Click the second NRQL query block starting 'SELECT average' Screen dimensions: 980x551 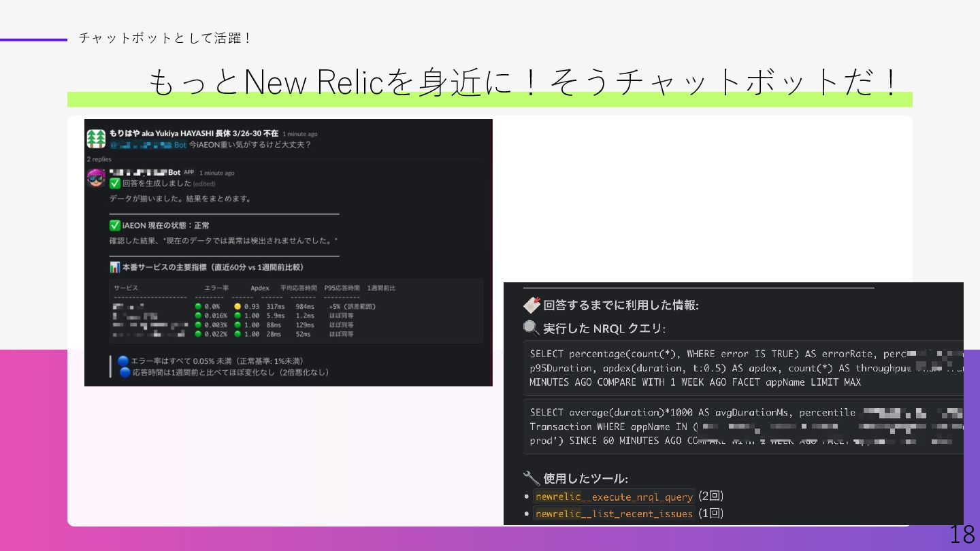(x=744, y=427)
